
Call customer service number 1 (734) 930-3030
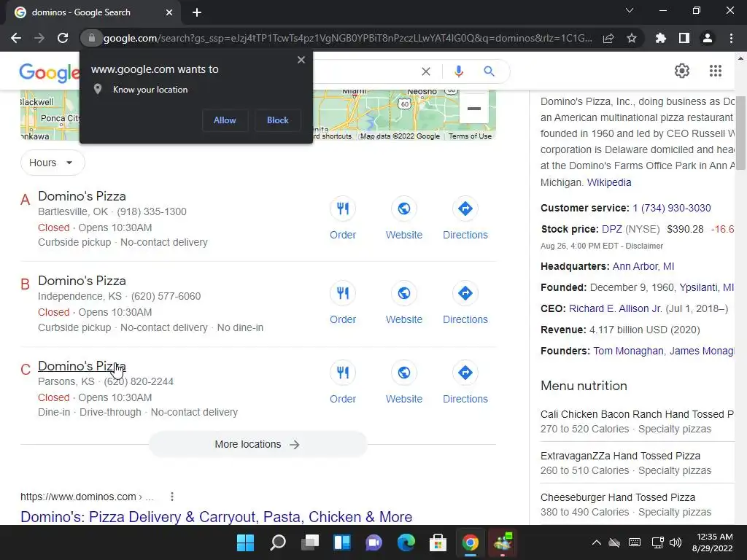[x=672, y=208]
